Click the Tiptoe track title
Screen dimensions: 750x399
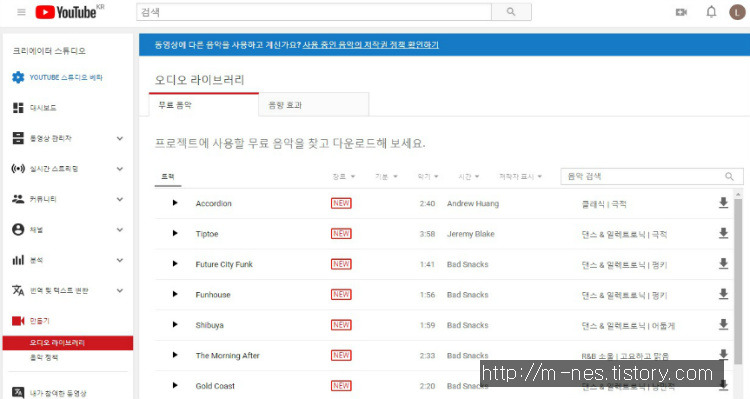coord(207,234)
